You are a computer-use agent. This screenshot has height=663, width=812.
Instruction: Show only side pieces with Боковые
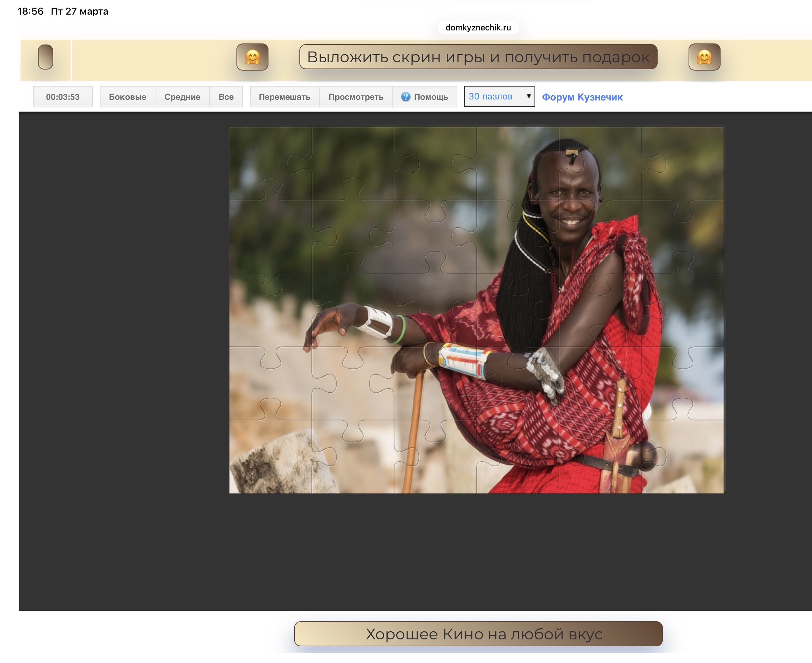point(127,97)
